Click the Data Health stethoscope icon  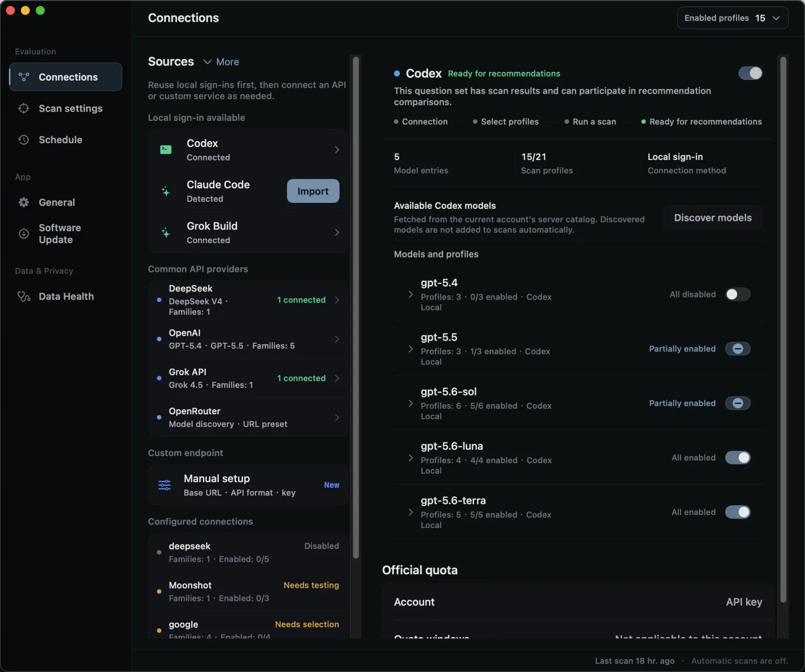coord(24,296)
